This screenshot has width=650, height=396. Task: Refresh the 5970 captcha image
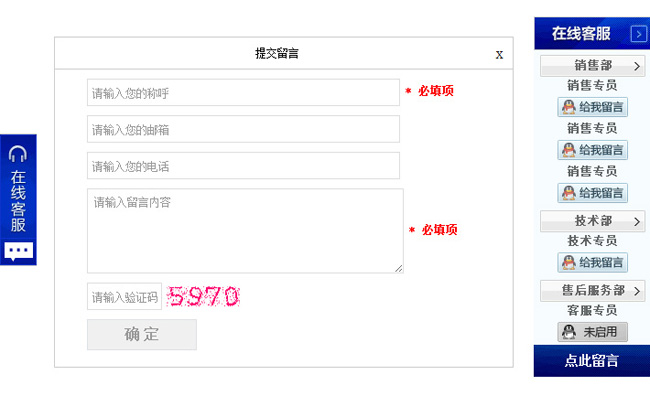pos(203,296)
